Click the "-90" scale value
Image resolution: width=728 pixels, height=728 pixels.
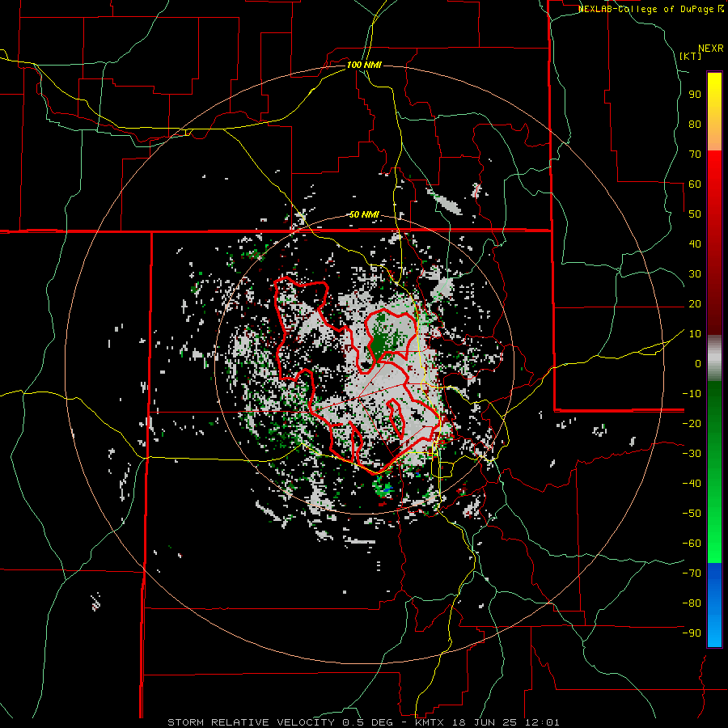click(x=692, y=633)
